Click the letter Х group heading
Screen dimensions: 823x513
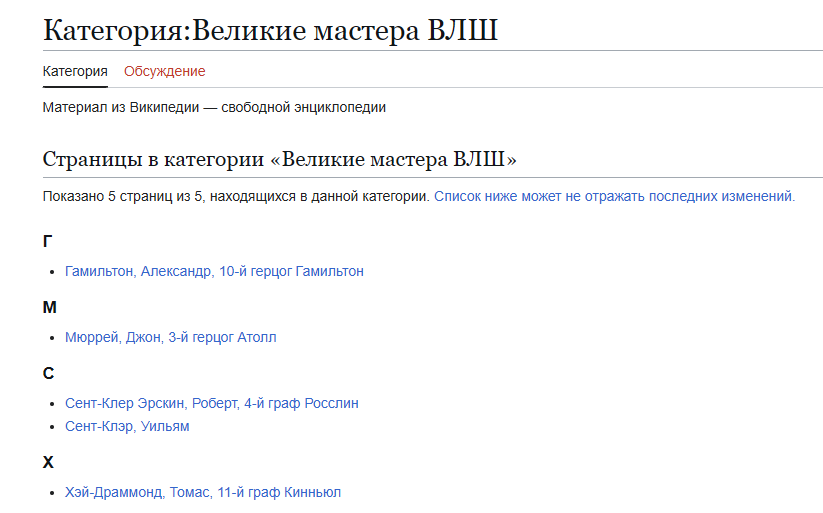tap(48, 462)
